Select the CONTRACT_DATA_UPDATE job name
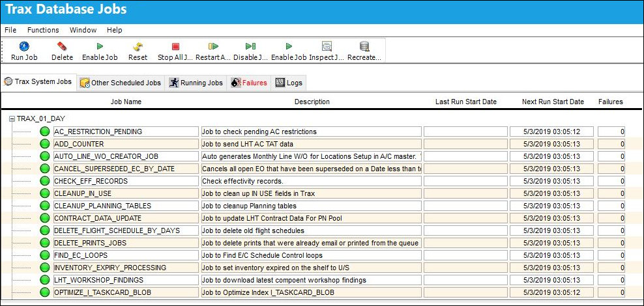 pyautogui.click(x=126, y=218)
